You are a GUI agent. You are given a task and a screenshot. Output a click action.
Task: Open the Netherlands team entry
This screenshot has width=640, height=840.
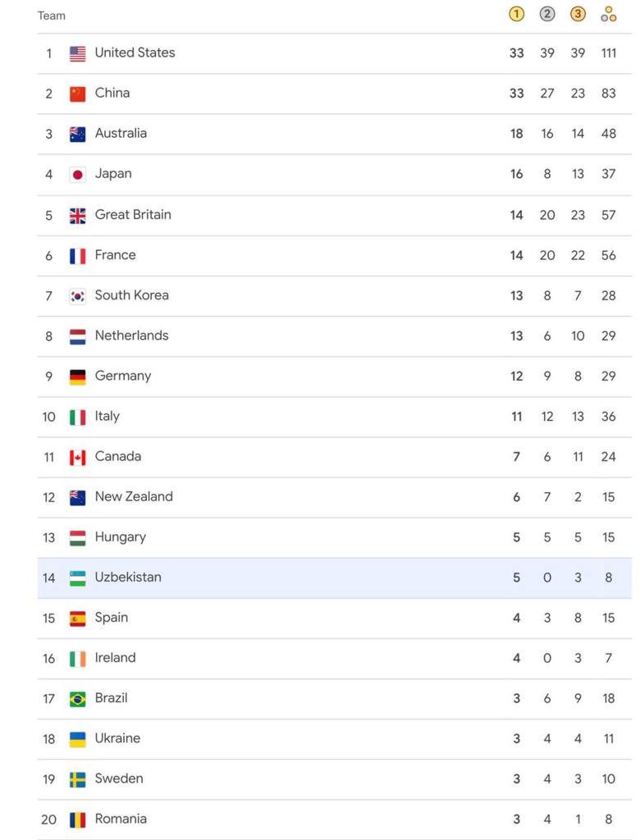point(131,335)
